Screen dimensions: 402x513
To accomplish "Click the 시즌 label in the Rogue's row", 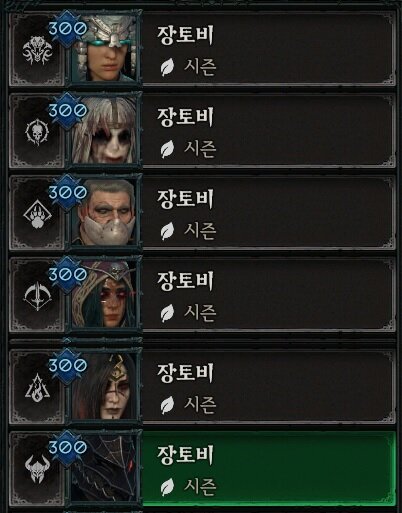I will pyautogui.click(x=200, y=313).
